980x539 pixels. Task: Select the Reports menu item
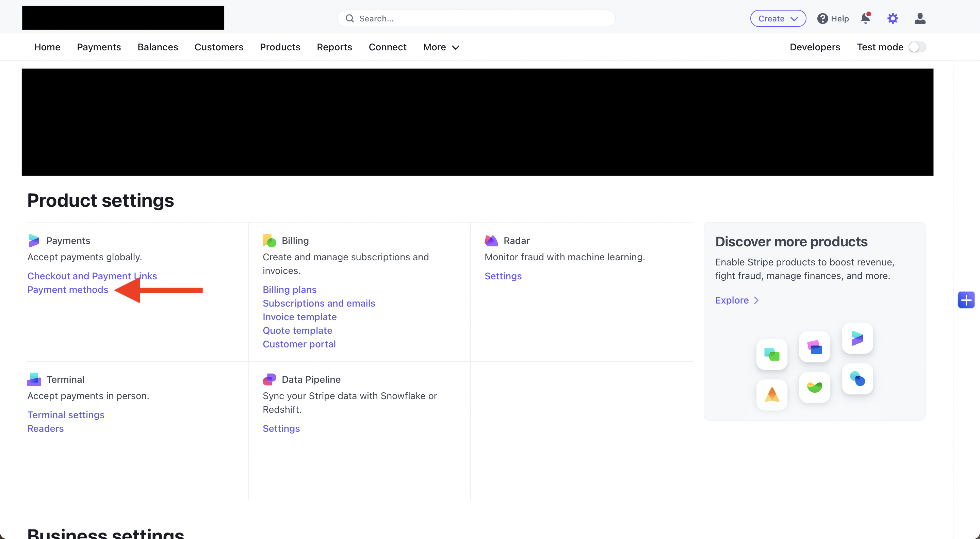334,47
